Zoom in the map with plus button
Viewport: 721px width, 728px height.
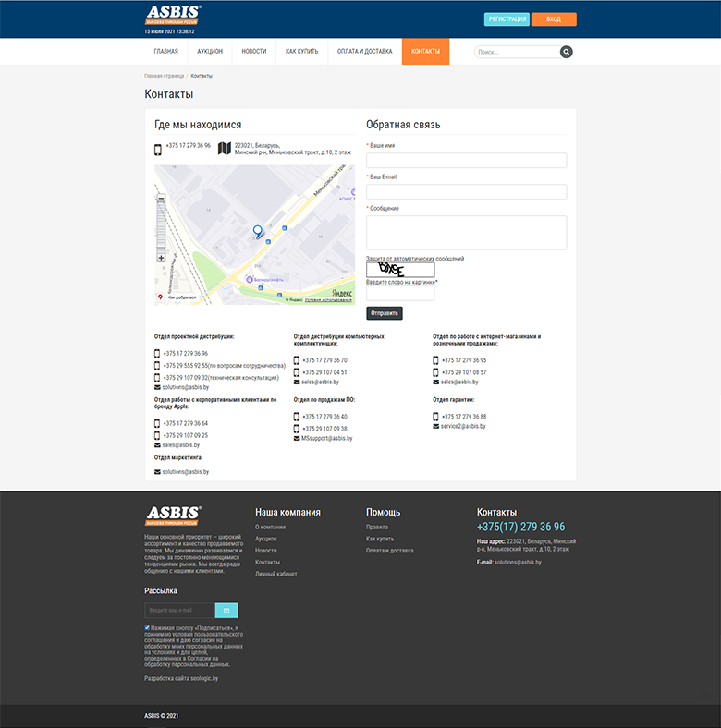point(161,258)
